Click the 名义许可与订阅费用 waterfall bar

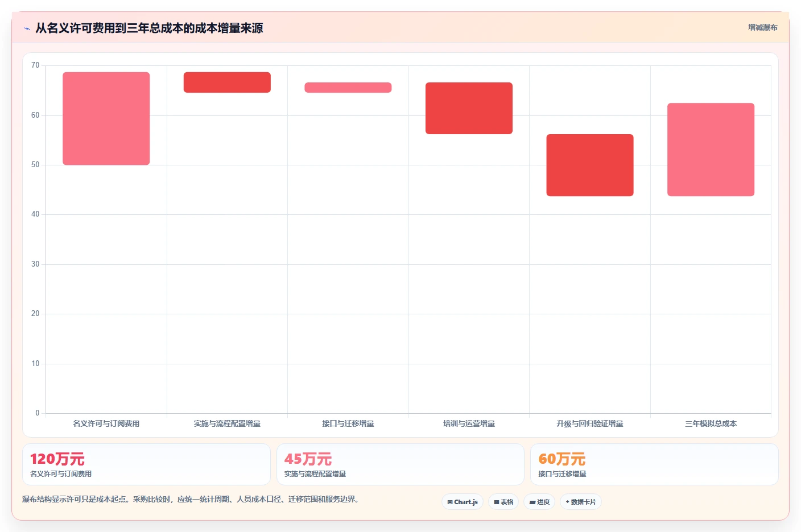click(x=106, y=119)
